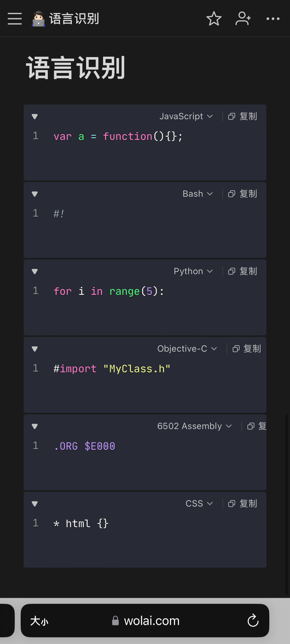
Task: Open the three-dot more options menu
Action: coord(273,19)
